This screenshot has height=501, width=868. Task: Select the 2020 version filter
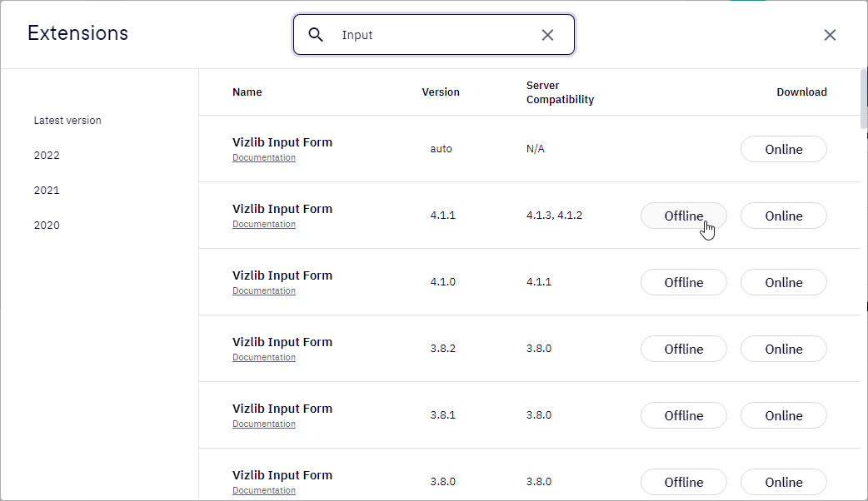47,225
